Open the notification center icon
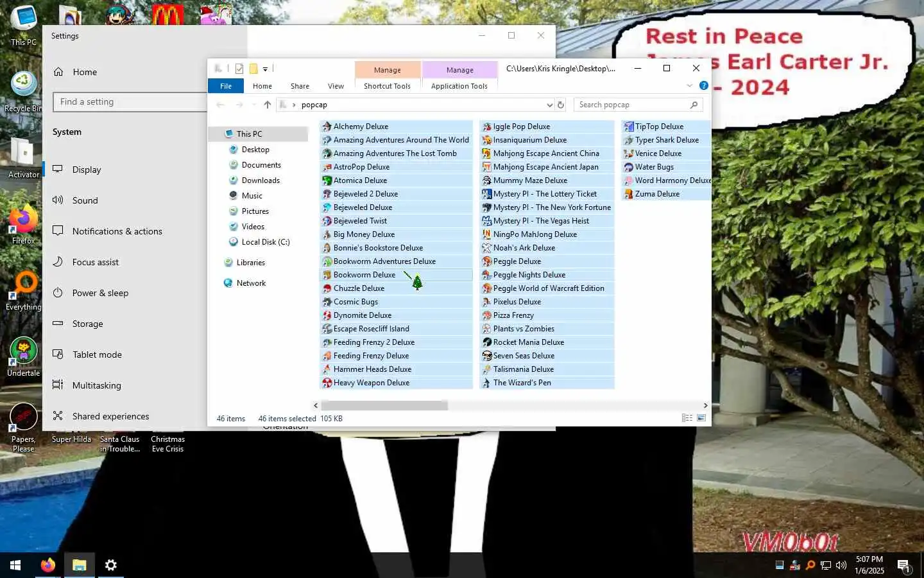 [x=903, y=566]
